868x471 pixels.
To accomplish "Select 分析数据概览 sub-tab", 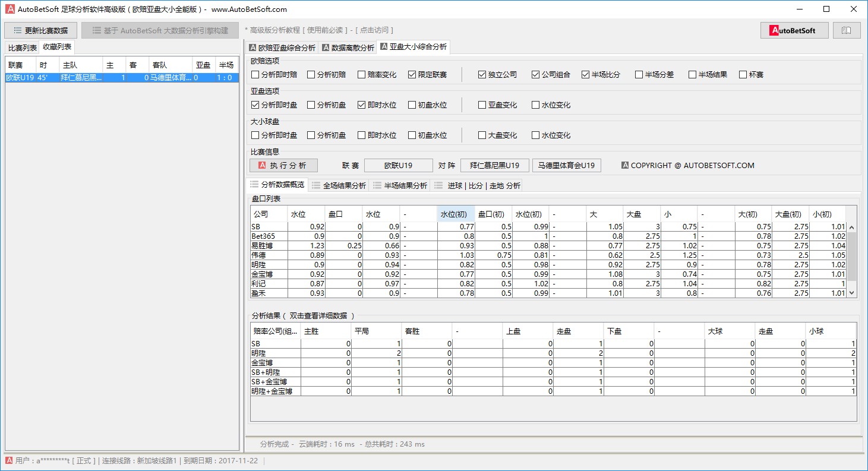I will pyautogui.click(x=277, y=185).
